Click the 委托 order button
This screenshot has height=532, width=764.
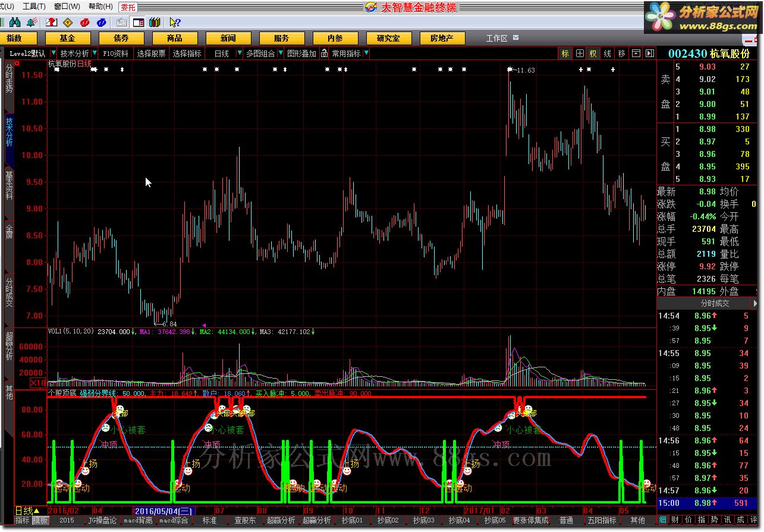pos(128,7)
